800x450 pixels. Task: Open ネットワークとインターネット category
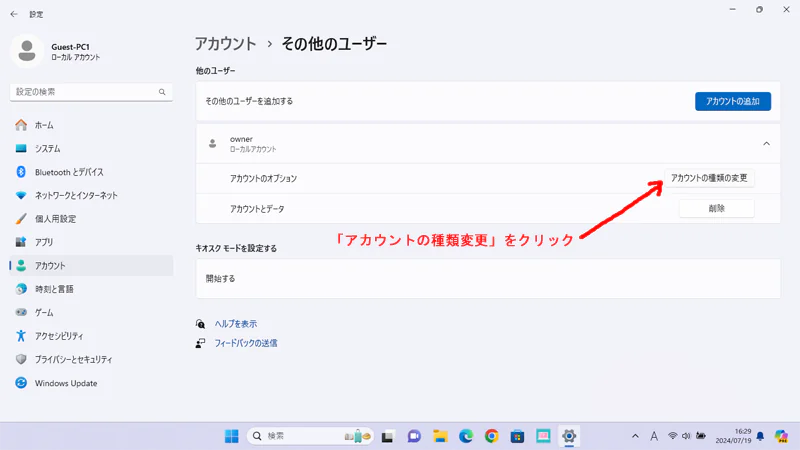tap(91, 195)
